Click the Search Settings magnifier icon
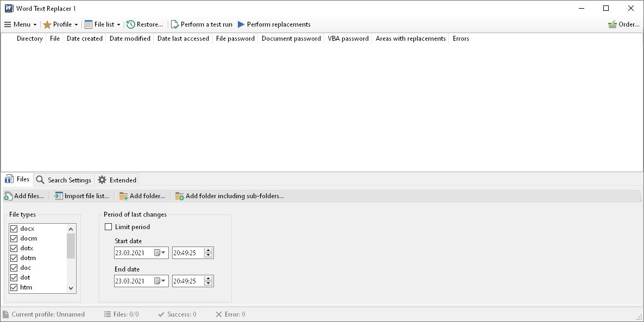Viewport: 644px width, 322px height. (40, 180)
